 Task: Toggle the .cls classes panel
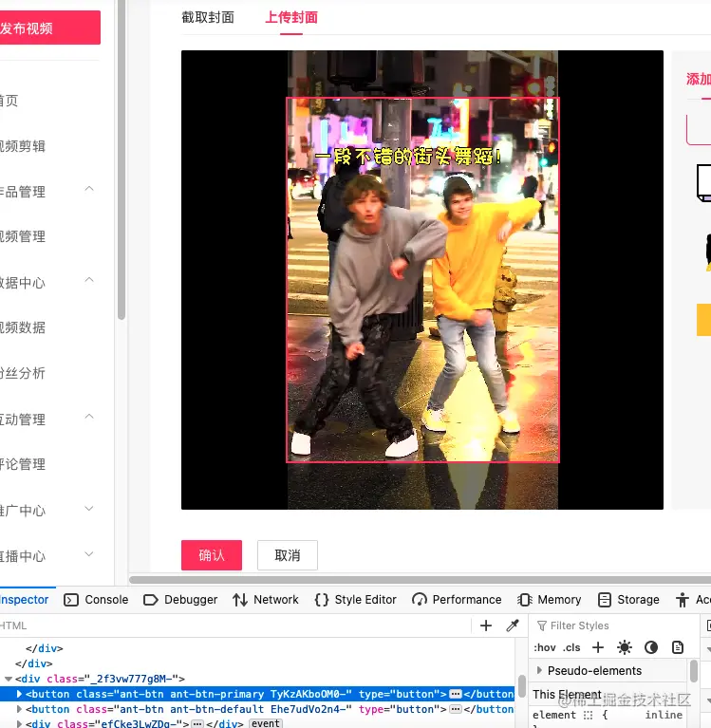pyautogui.click(x=571, y=647)
